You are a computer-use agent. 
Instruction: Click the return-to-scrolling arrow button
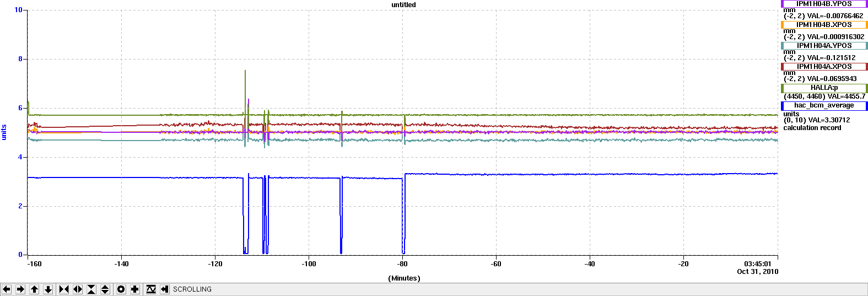tap(165, 289)
